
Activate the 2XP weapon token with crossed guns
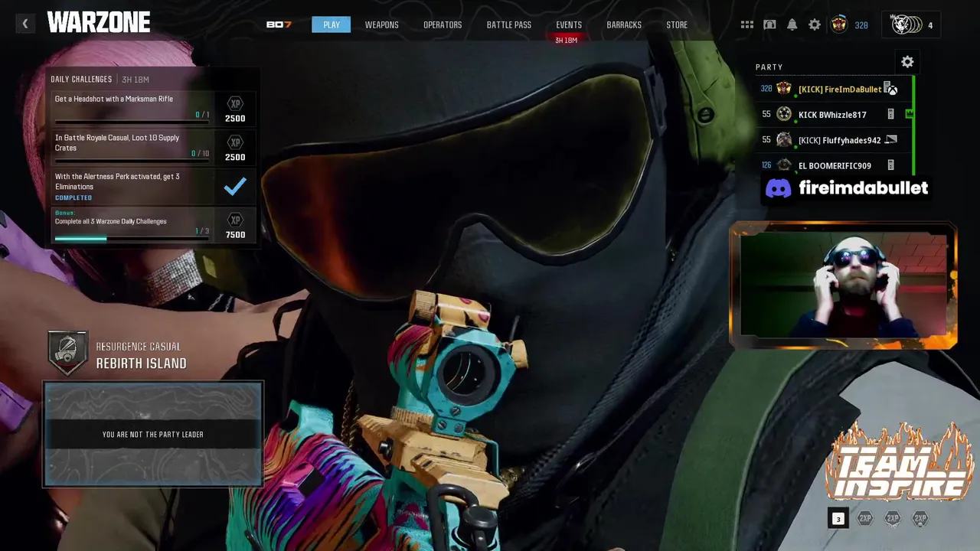893,518
